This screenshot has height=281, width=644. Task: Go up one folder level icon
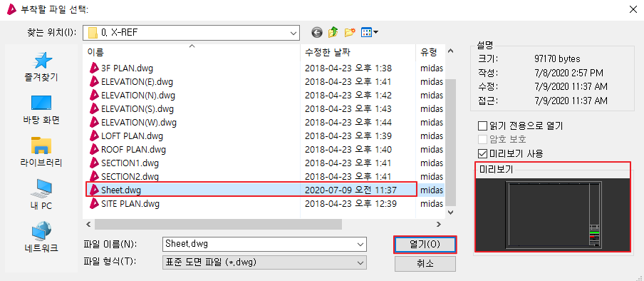tap(333, 32)
